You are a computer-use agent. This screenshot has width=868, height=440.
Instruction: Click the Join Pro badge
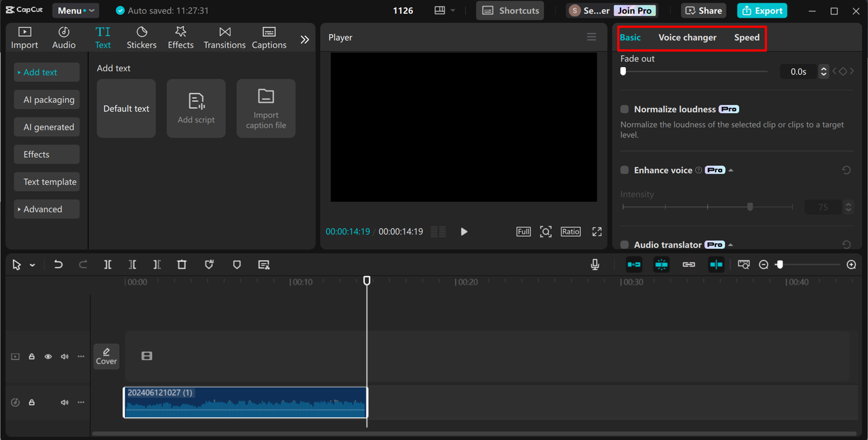(635, 11)
